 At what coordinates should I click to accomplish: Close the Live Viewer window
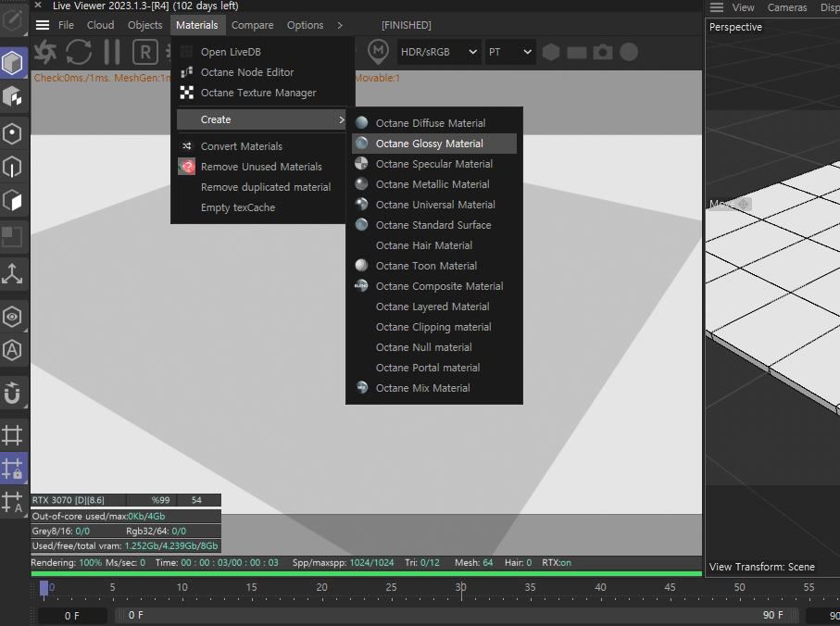(x=38, y=6)
